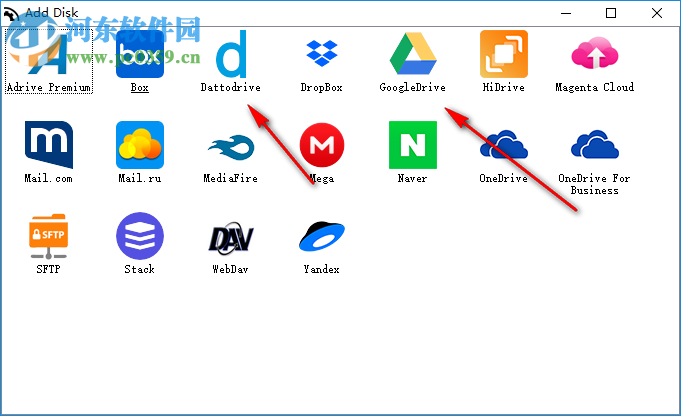Click the 'Mail.com' text label
Image resolution: width=681 pixels, height=416 pixels.
[49, 178]
